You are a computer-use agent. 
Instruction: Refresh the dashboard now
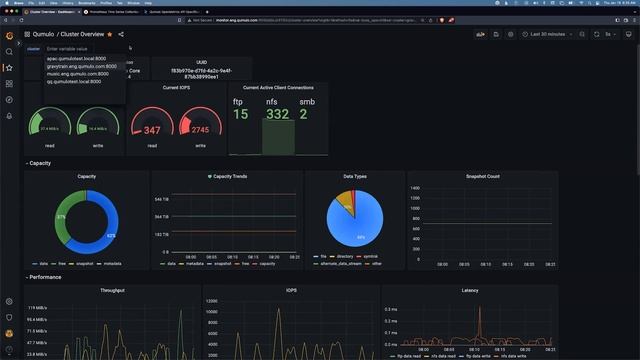pos(597,34)
